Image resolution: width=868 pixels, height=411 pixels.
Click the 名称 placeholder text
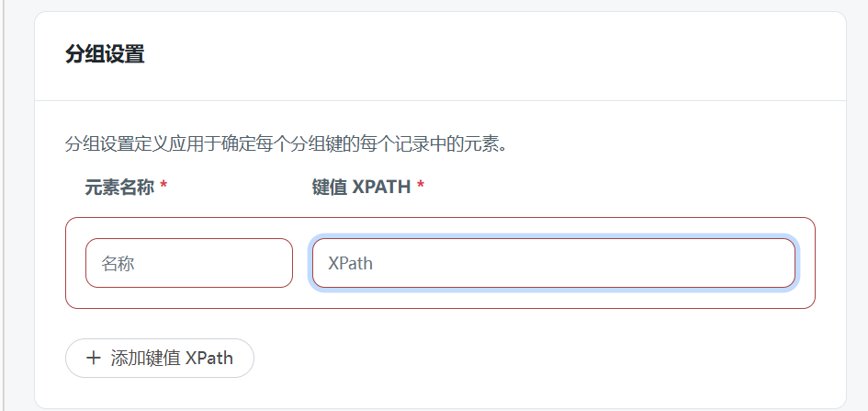point(118,264)
